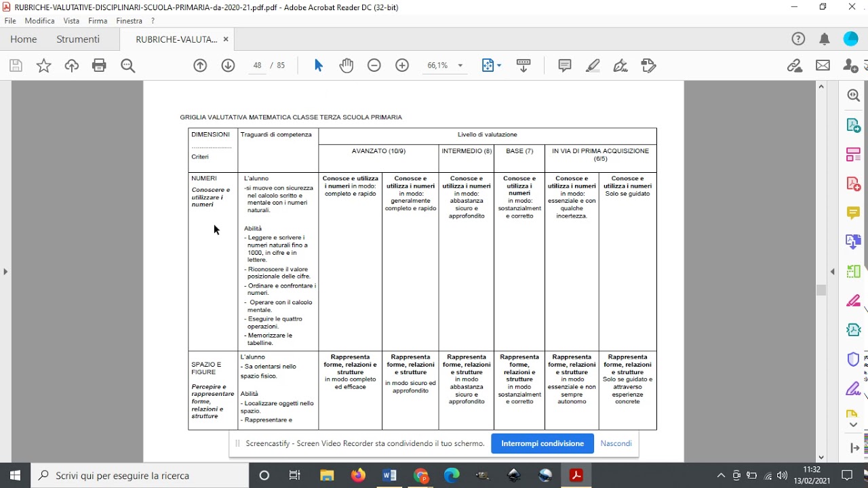This screenshot has width=868, height=488.
Task: Add a sticky note comment
Action: click(565, 66)
